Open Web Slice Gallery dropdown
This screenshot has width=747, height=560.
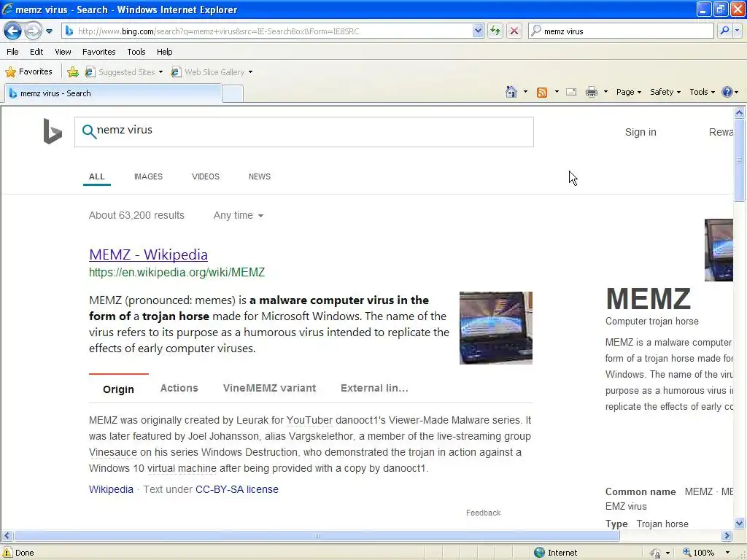tap(212, 72)
